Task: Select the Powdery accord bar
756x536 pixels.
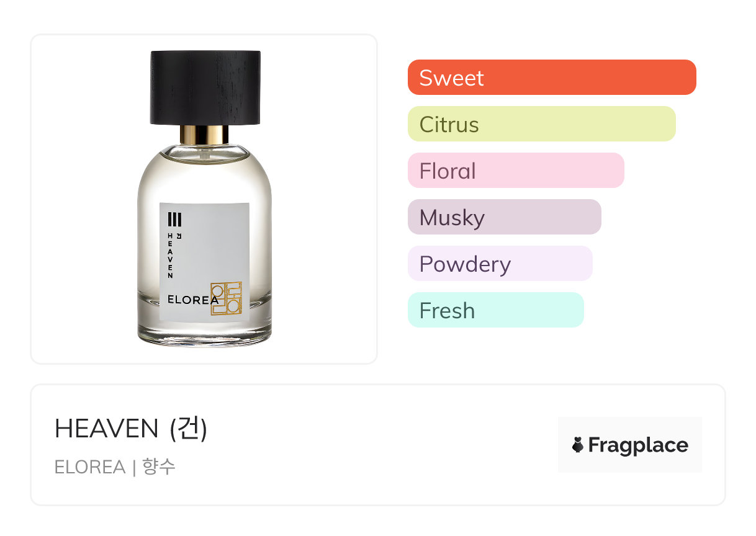Action: pyautogui.click(x=500, y=264)
